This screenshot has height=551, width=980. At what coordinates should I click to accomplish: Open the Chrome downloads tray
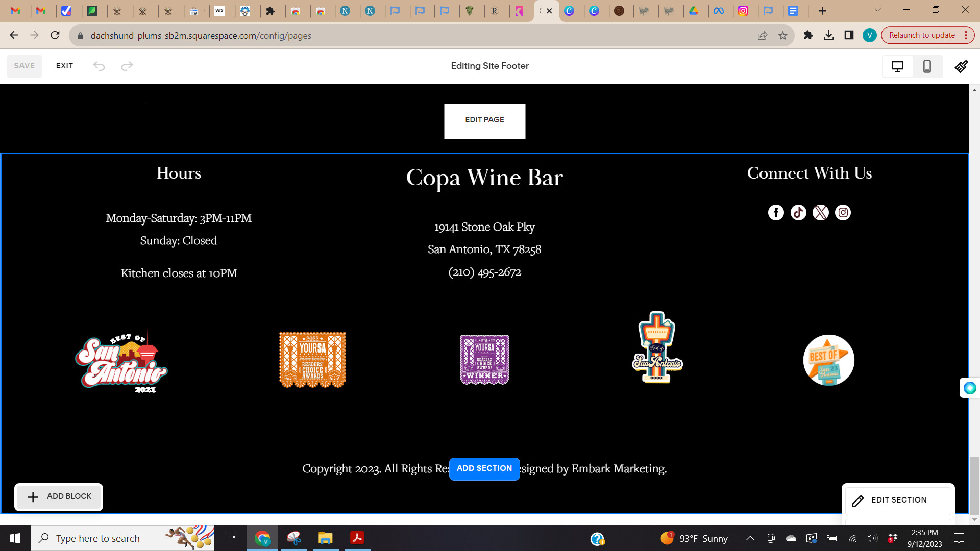828,35
